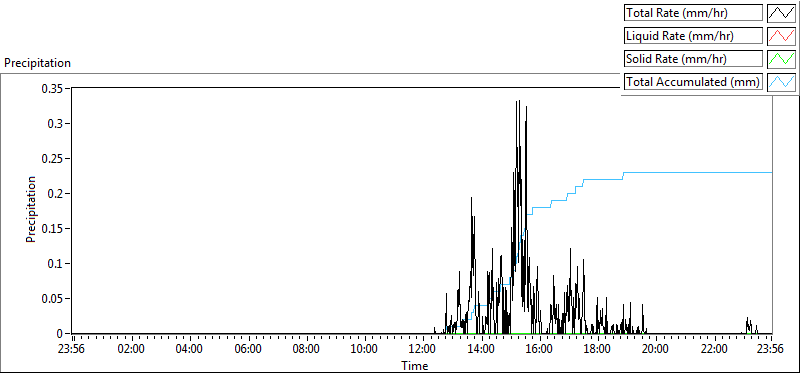This screenshot has width=800, height=373.
Task: Click the 18:00 time axis label
Action: coord(598,350)
